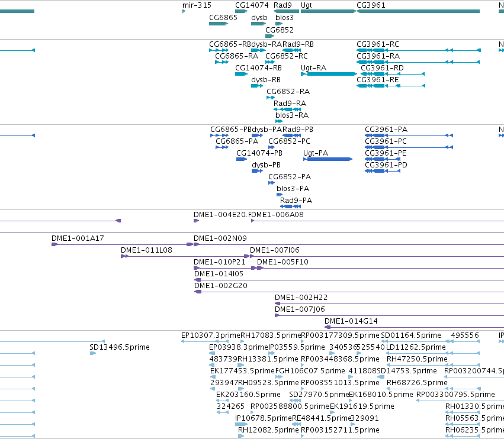Select EST feature 324265
The height and width of the screenshot is (439, 504).
point(230,406)
